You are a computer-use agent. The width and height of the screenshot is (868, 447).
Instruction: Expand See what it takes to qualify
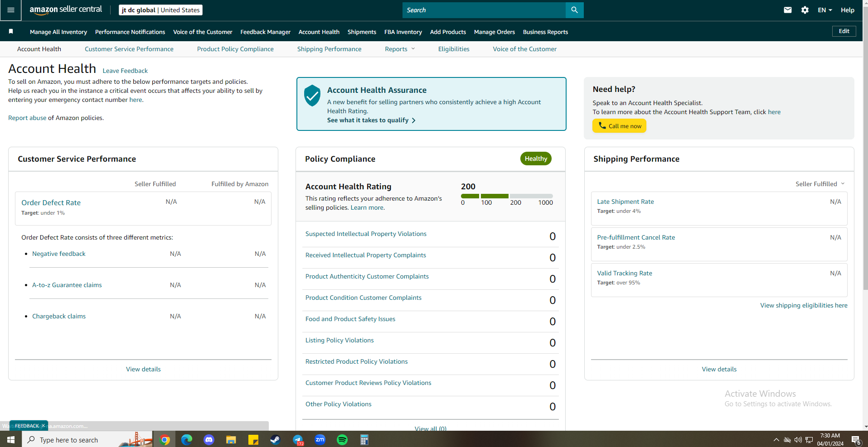coord(371,120)
